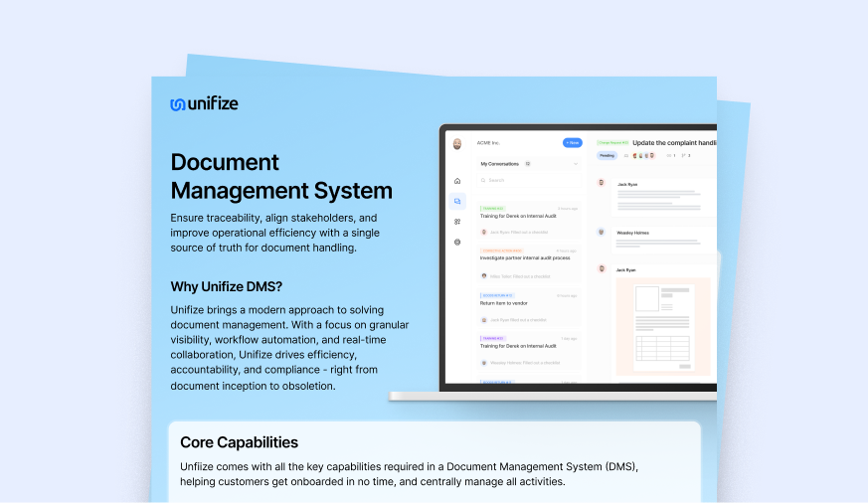Open Training for Derek conversation from 1 day ago
The width and height of the screenshot is (868, 503).
(529, 351)
